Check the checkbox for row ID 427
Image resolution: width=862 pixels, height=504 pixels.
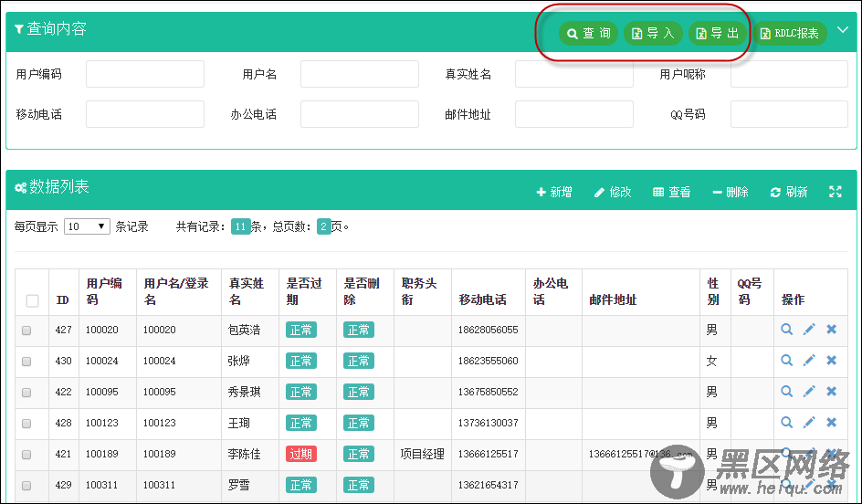(26, 331)
